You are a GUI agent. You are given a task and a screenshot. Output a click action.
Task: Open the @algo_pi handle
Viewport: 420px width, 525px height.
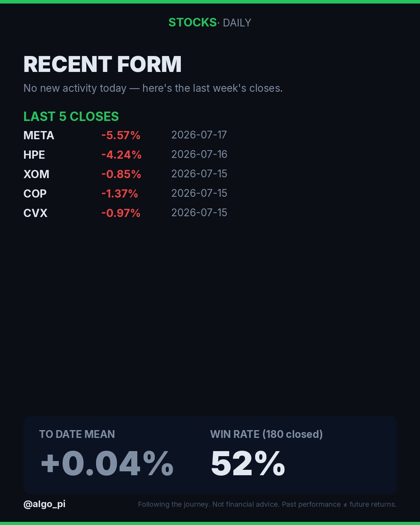[x=44, y=504]
